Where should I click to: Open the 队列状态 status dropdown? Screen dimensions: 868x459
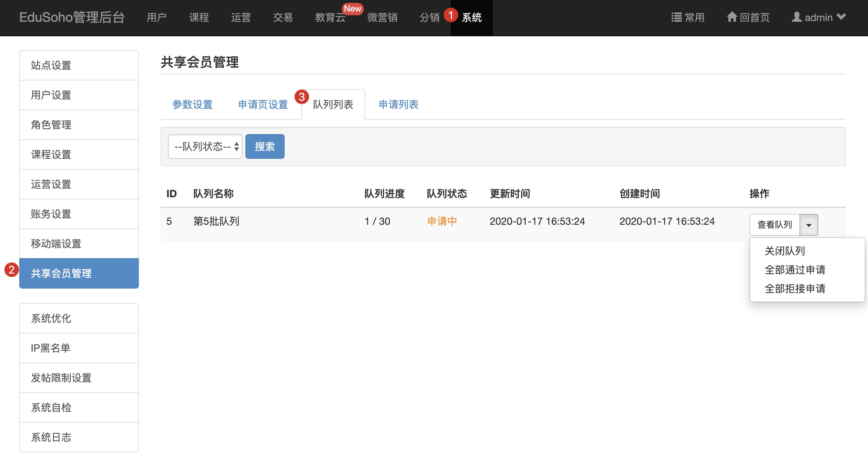tap(205, 146)
